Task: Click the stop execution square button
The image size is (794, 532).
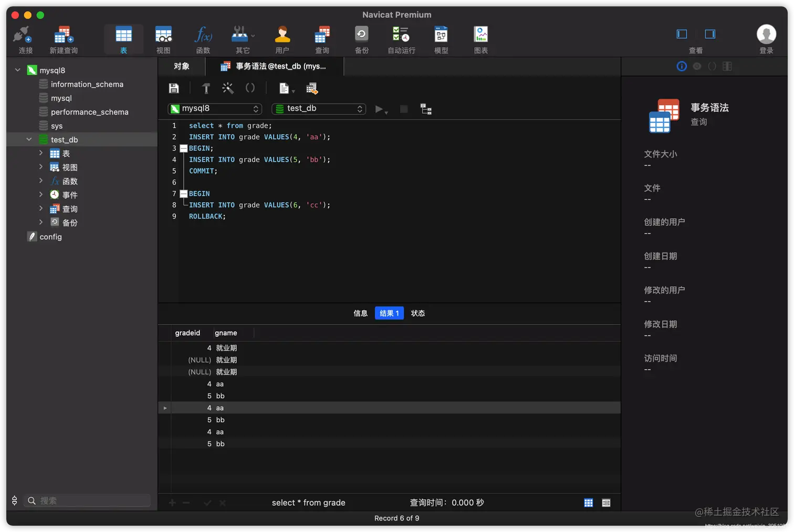Action: pyautogui.click(x=404, y=109)
